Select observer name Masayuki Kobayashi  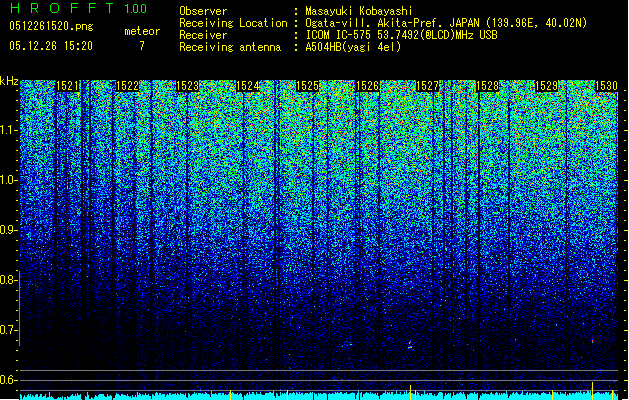click(359, 11)
